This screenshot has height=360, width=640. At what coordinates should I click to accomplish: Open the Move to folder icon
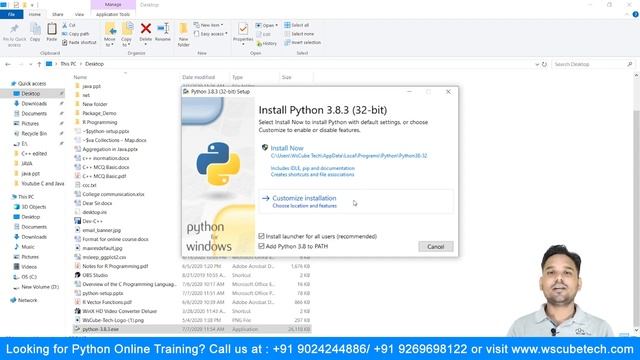click(110, 29)
